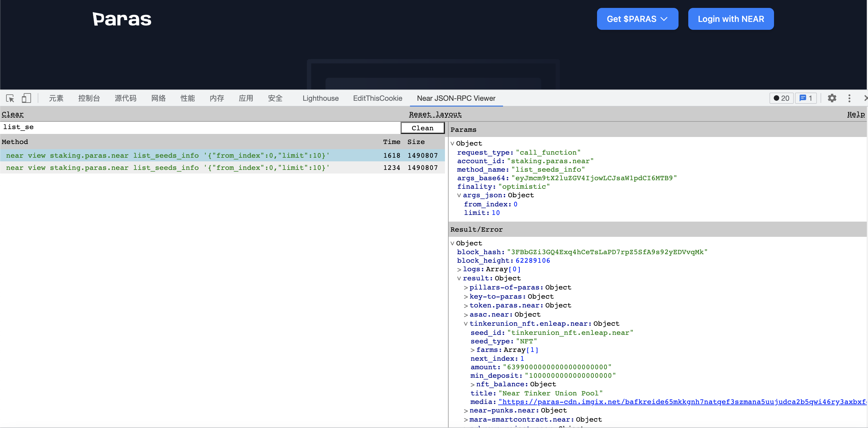The width and height of the screenshot is (868, 428).
Task: Click the Clear link in devtools
Action: [12, 114]
